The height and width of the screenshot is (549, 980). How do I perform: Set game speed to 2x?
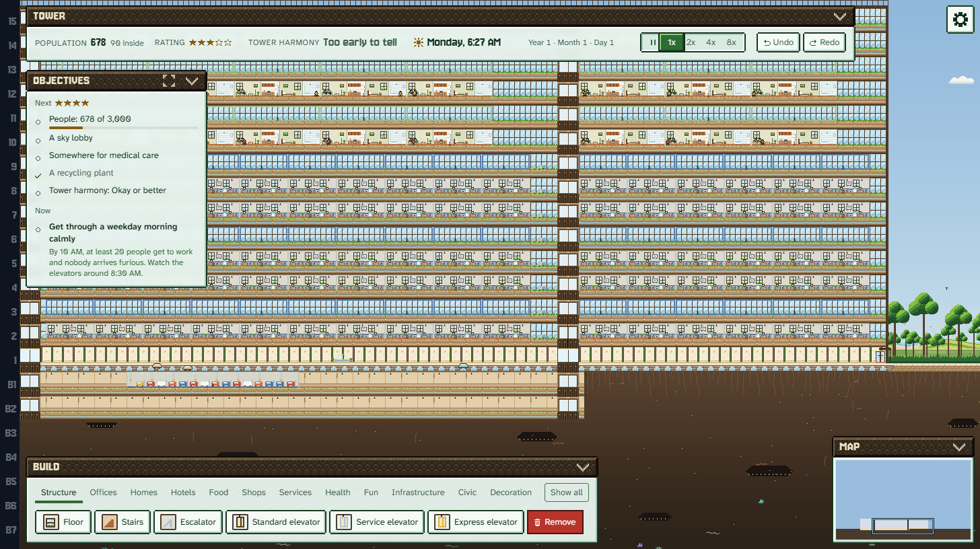pos(691,42)
